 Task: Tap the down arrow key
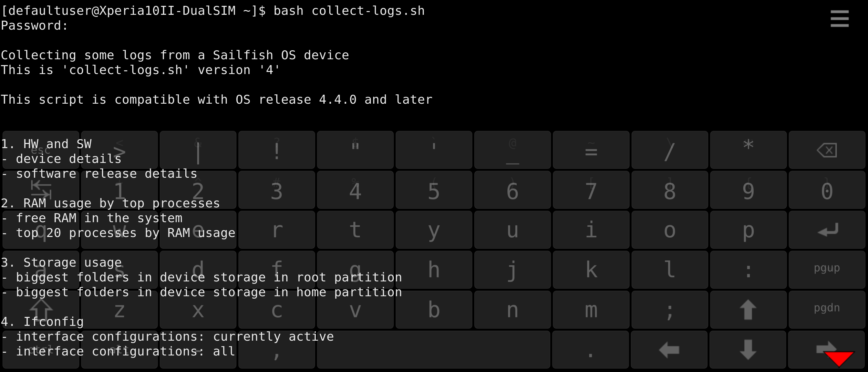coord(748,350)
